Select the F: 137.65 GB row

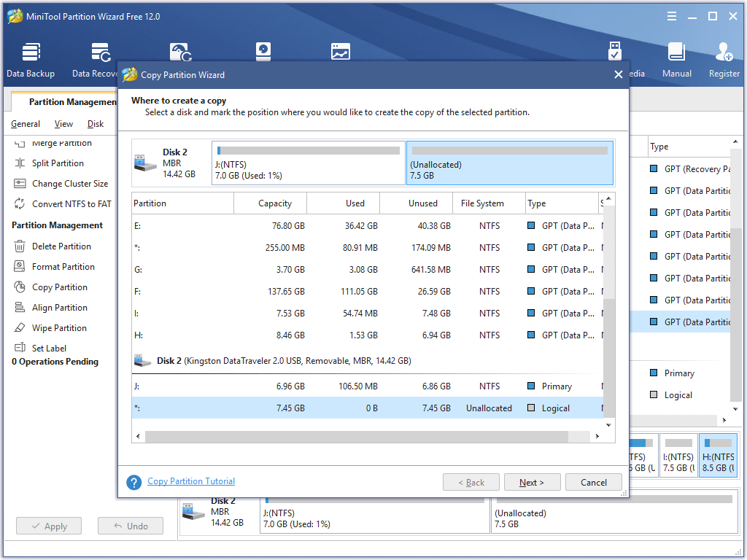[368, 292]
